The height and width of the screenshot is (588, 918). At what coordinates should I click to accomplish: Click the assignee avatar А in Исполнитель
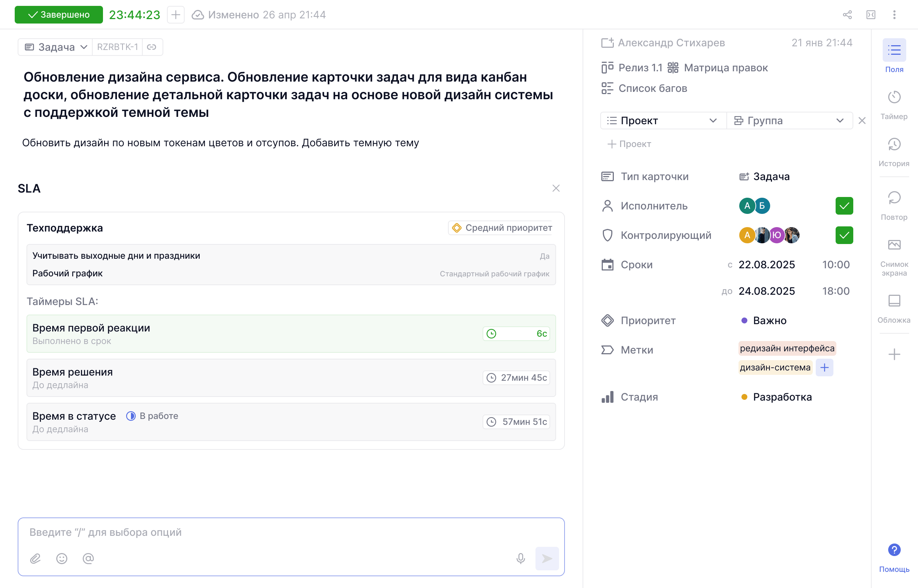(747, 206)
